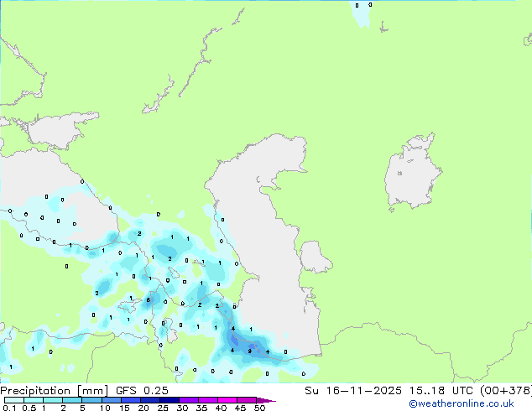Click the legend value '25'
The image size is (532, 411).
[163, 408]
